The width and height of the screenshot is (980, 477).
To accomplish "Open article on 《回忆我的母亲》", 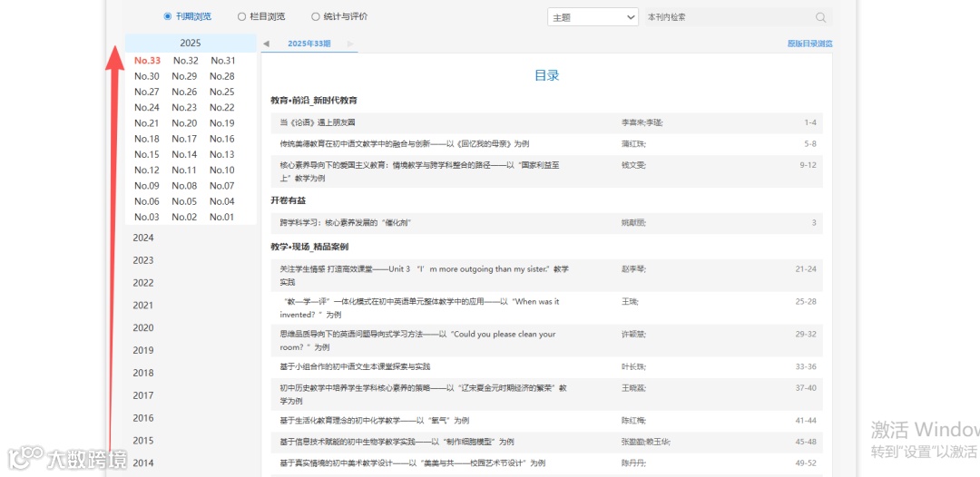I will [x=405, y=143].
